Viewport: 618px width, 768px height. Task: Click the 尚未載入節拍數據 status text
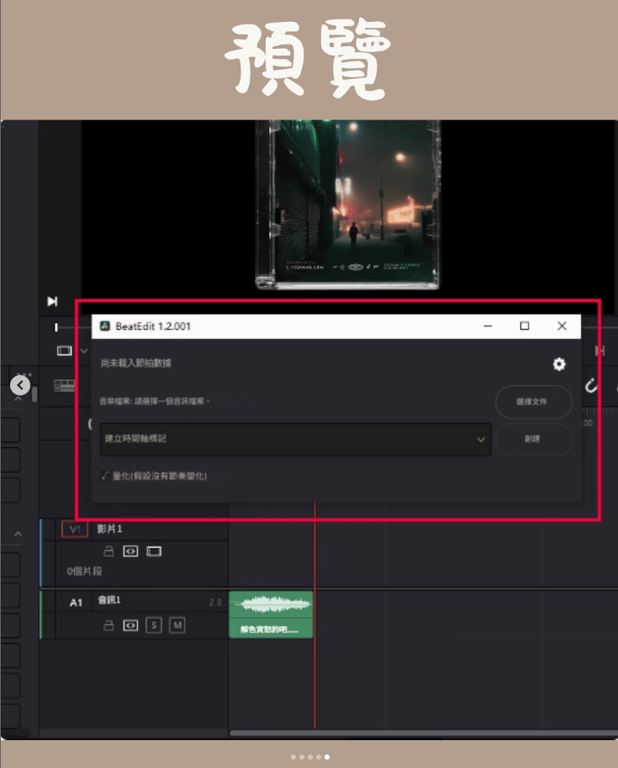point(136,363)
